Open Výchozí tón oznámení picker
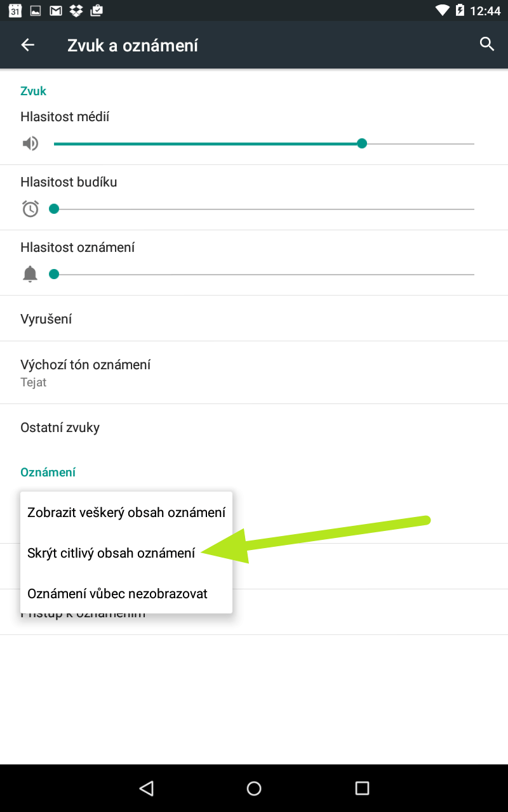 [x=85, y=372]
